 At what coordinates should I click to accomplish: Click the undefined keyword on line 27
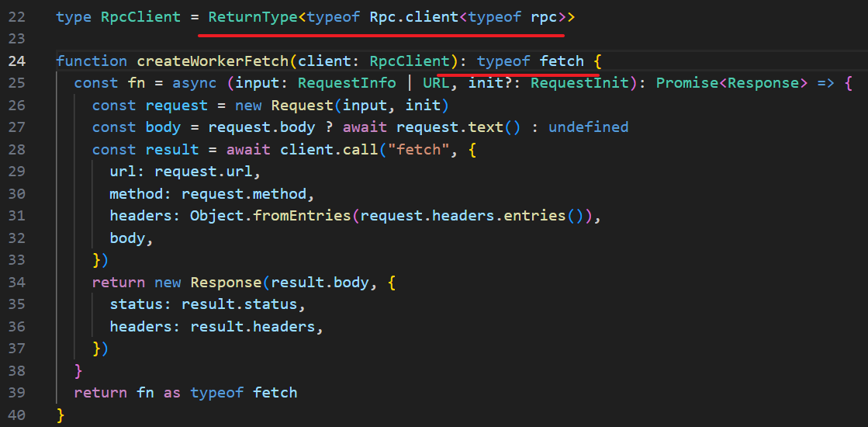[589, 128]
